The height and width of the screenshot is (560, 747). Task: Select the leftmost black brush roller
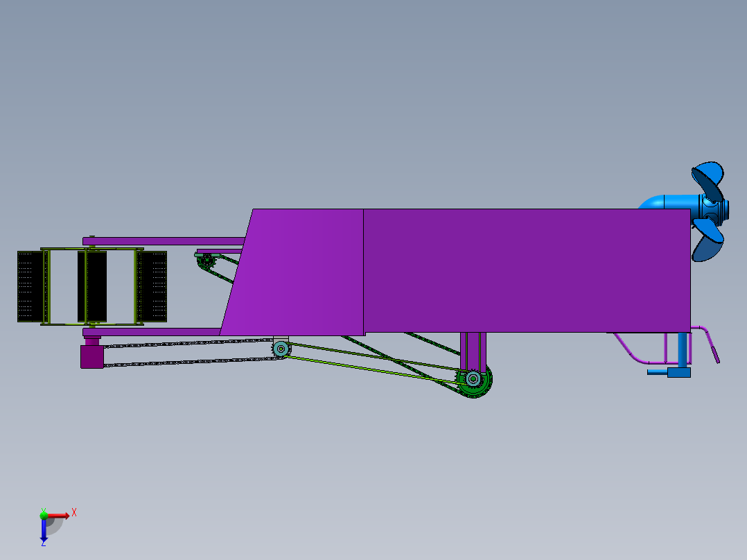click(x=31, y=286)
